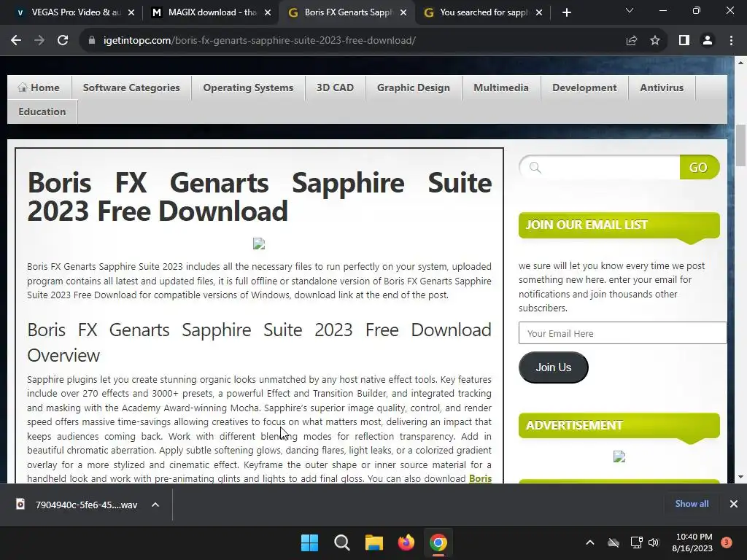Click the page vertical scrollbar thumb
747x560 pixels.
coord(740,145)
